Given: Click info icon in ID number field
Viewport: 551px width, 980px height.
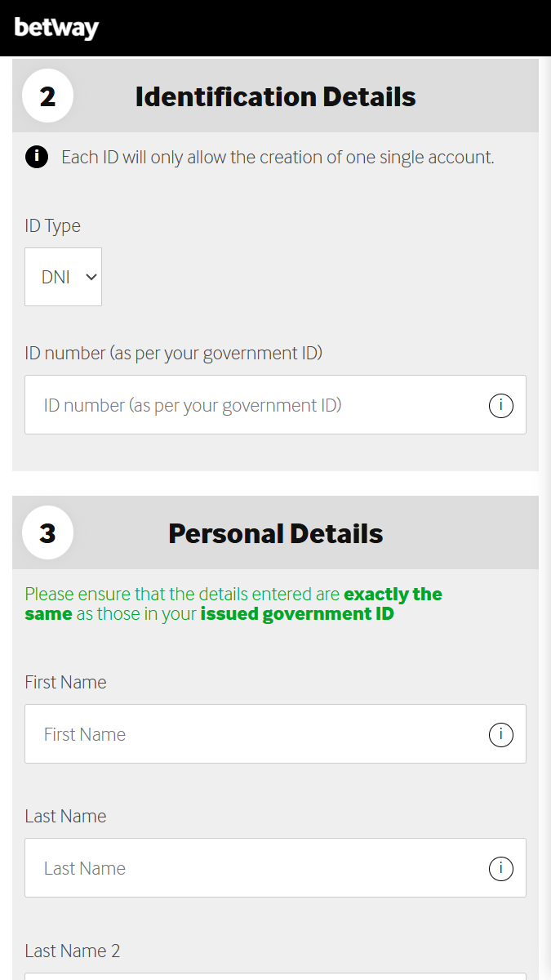Looking at the screenshot, I should [x=500, y=405].
